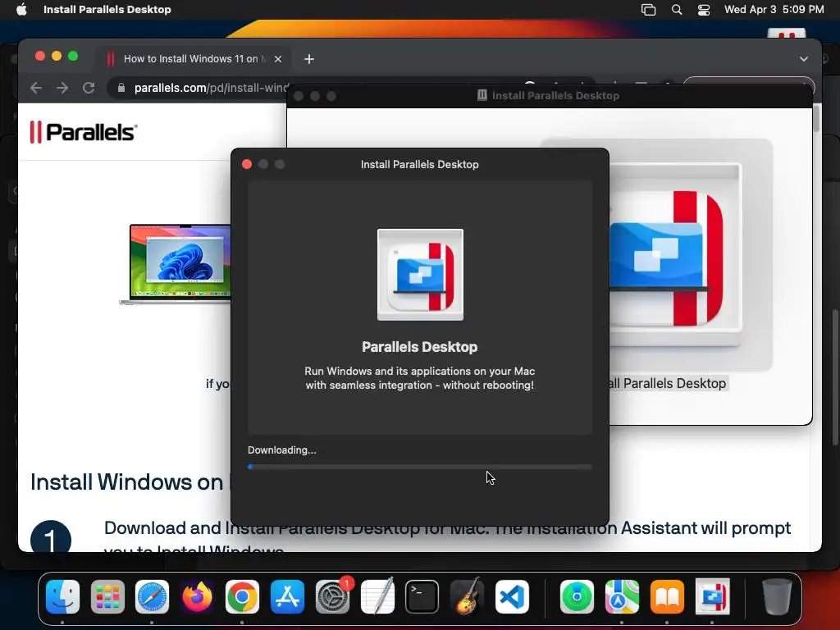The width and height of the screenshot is (840, 630).
Task: Go back in Chrome browser
Action: pos(36,87)
